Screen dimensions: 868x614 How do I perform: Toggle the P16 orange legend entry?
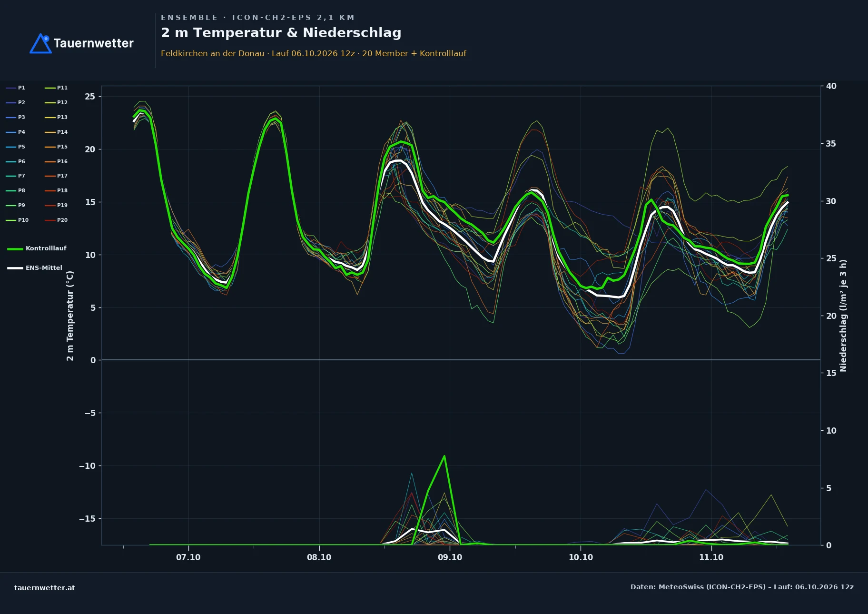pyautogui.click(x=56, y=161)
